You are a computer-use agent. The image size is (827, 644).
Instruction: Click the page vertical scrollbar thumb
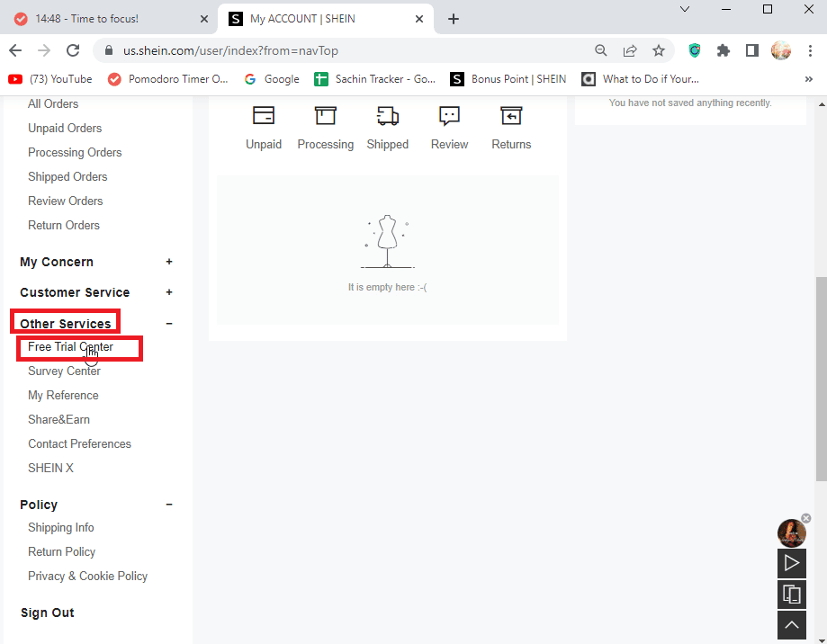822,379
